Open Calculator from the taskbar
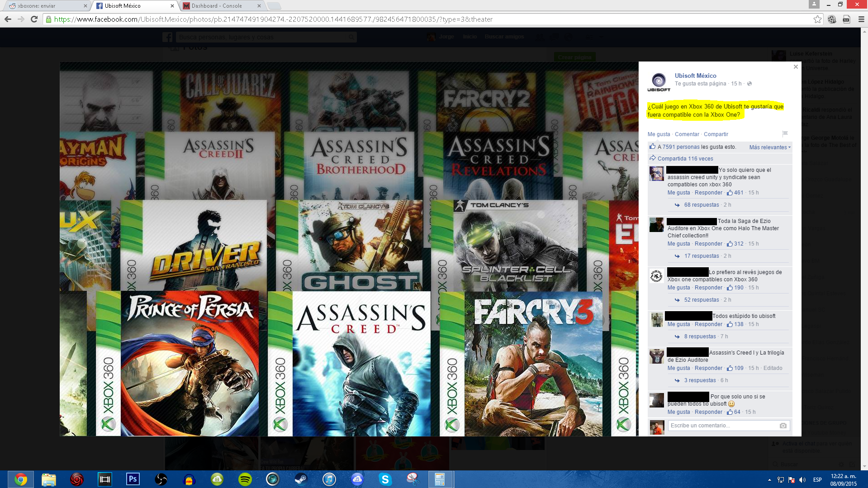 tap(440, 479)
